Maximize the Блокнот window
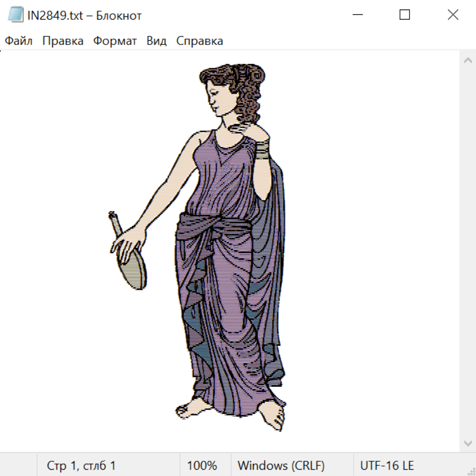Viewport: 476px width, 476px height. pyautogui.click(x=405, y=15)
